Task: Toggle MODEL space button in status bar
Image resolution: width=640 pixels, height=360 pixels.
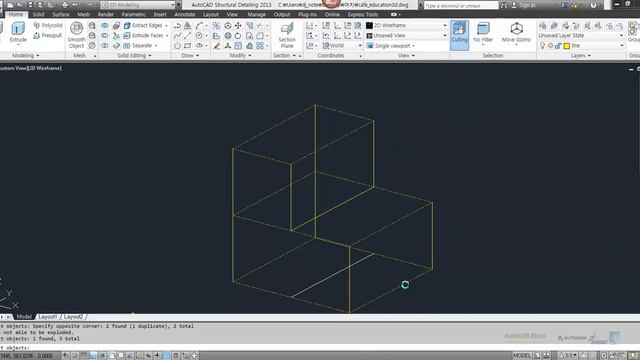Action: pos(522,356)
